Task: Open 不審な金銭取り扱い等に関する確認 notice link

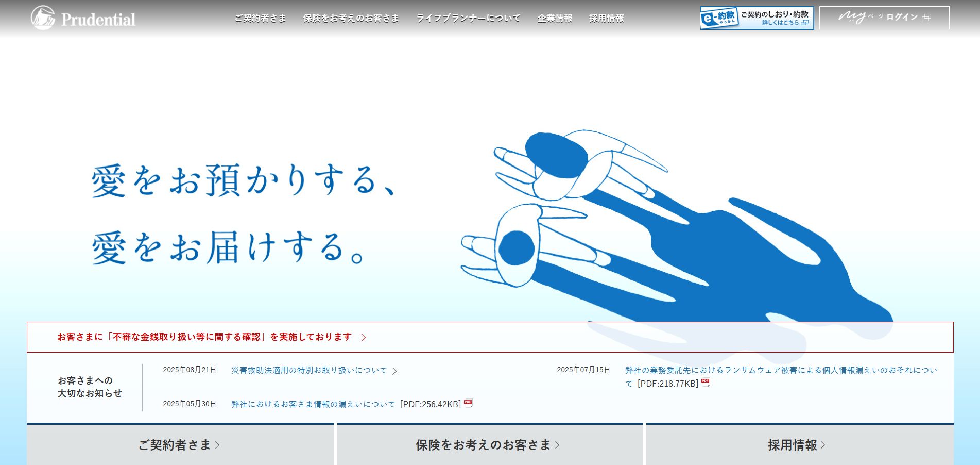Action: tap(204, 337)
